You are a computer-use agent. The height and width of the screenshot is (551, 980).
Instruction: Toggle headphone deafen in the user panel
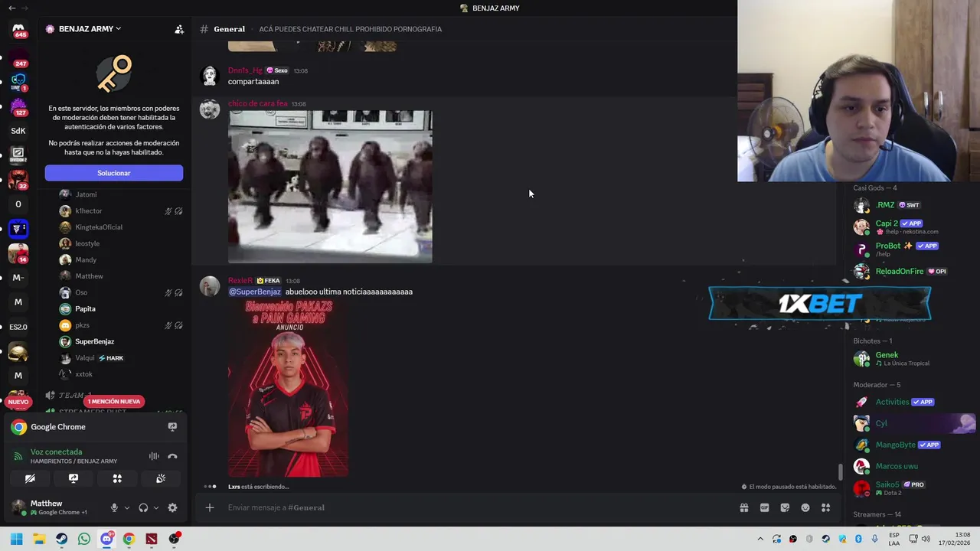143,507
